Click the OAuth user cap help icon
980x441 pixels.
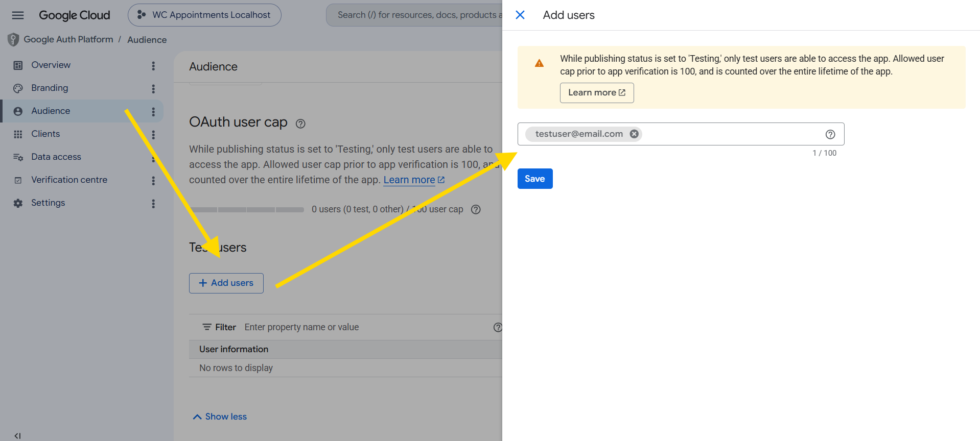pyautogui.click(x=300, y=124)
